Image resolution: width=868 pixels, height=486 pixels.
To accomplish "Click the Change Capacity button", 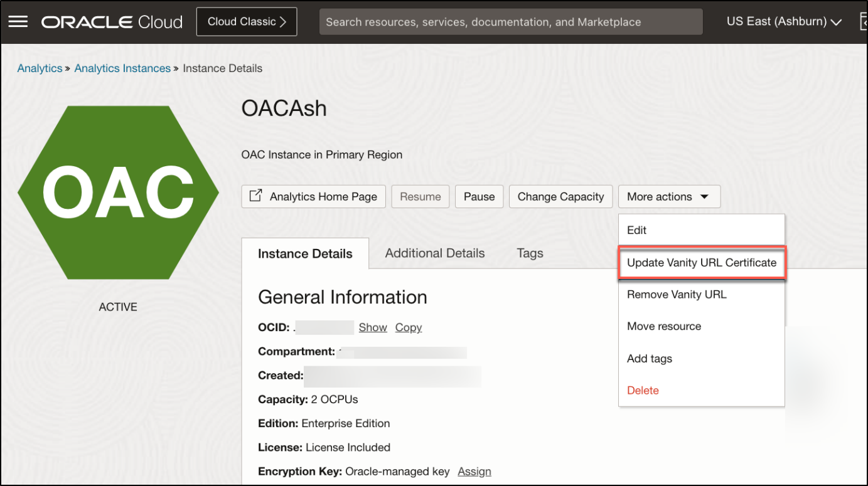I will click(560, 196).
